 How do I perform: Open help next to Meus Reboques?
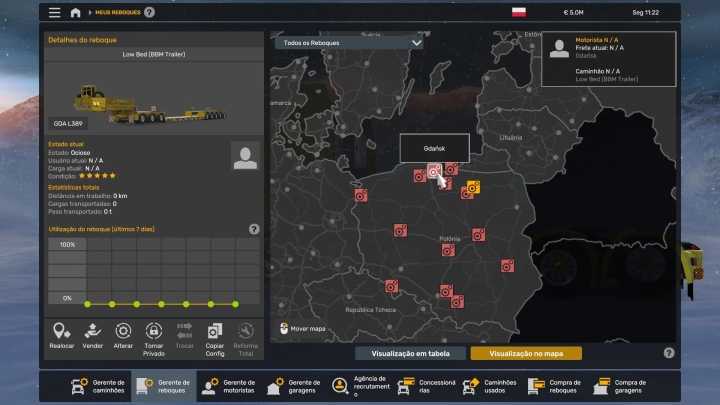pyautogui.click(x=149, y=12)
